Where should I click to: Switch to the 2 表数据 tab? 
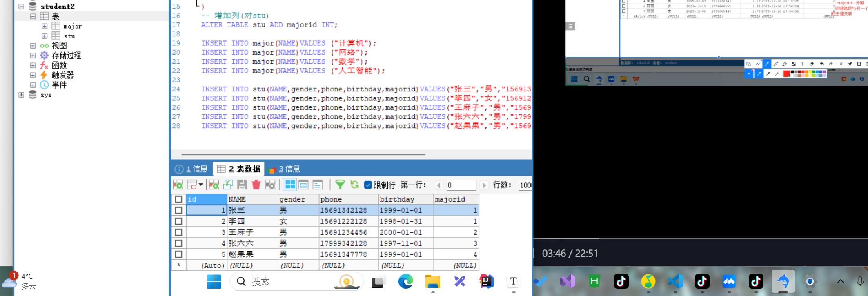pos(239,169)
